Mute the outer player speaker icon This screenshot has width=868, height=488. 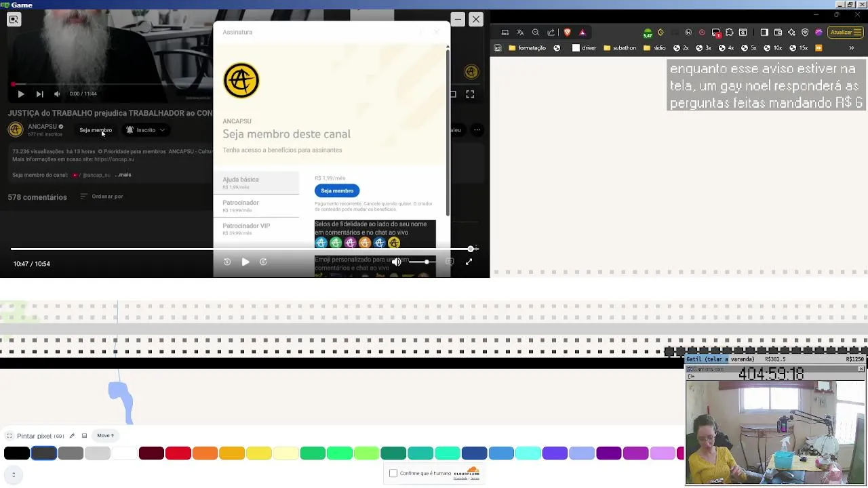[397, 262]
